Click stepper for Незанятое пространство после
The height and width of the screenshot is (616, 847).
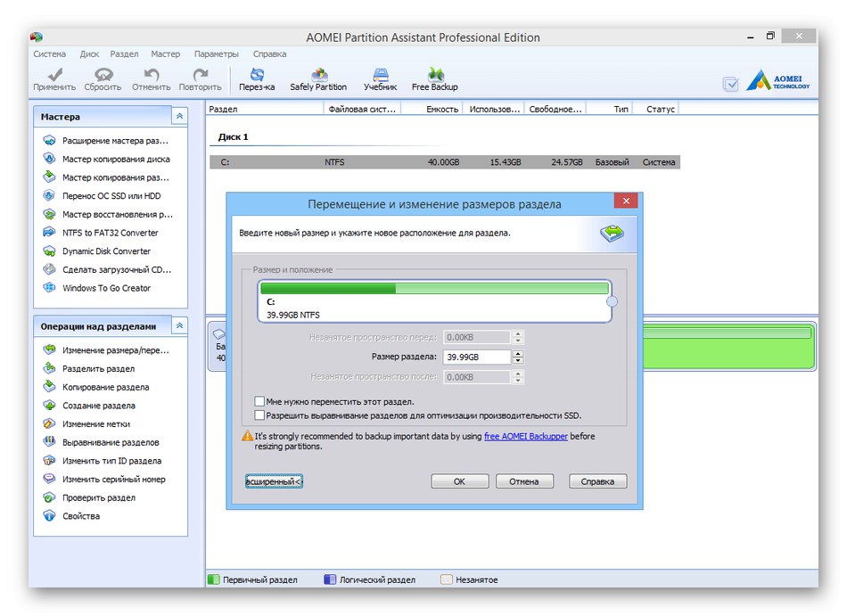coord(518,377)
